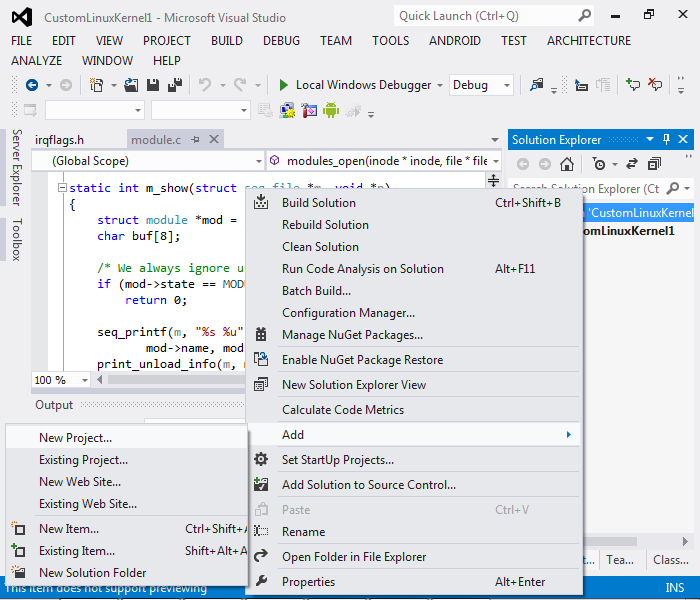The width and height of the screenshot is (700, 600).
Task: Click editor horizontal scrollbar left arrow
Action: [x=100, y=380]
